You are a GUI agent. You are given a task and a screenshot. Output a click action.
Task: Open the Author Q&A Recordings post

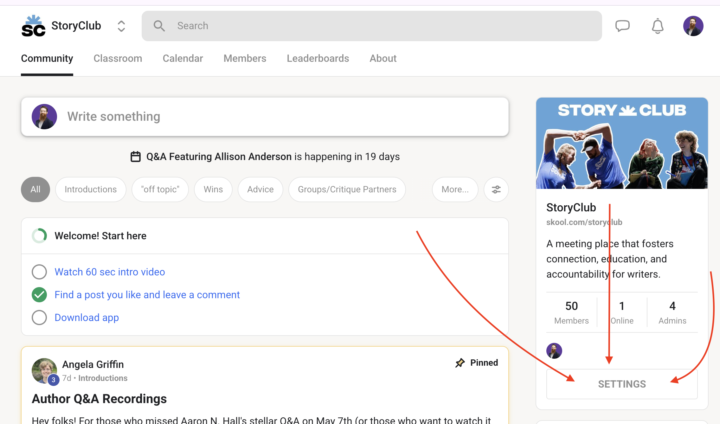pyautogui.click(x=99, y=399)
